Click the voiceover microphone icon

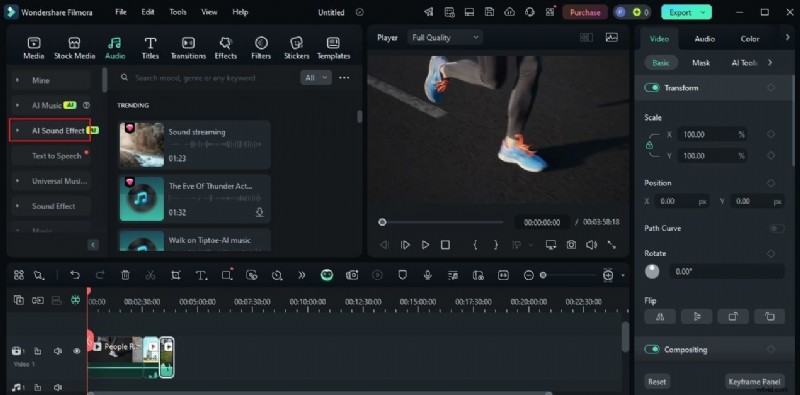click(428, 275)
